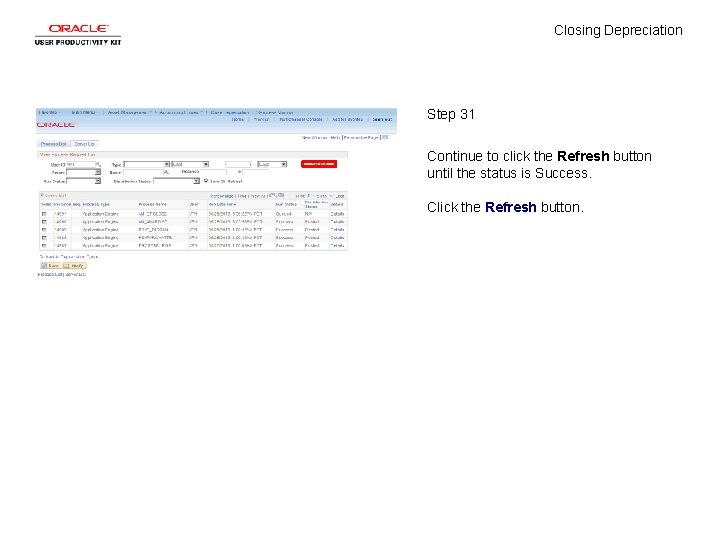Click the Name lookup magnifier icon

pyautogui.click(x=166, y=173)
